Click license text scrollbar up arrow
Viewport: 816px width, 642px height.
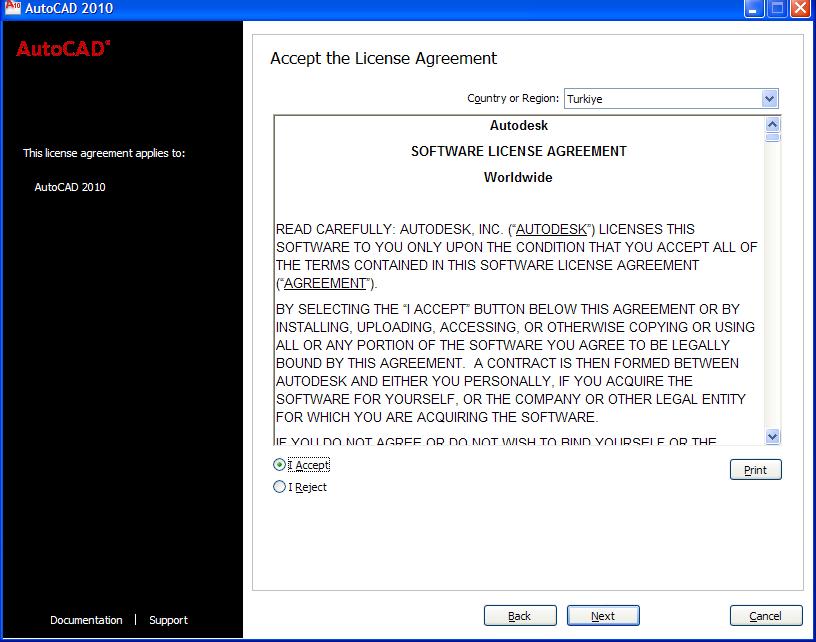[773, 124]
